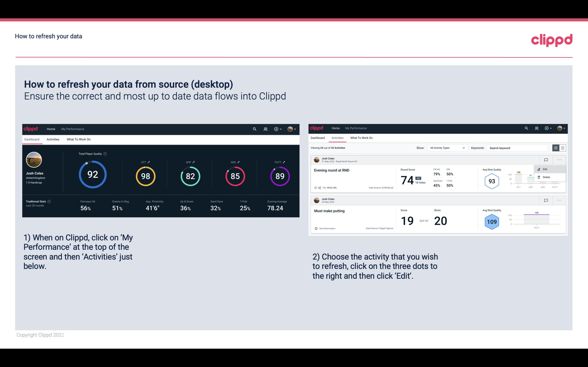The height and width of the screenshot is (367, 588).
Task: Click the search icon in top navigation
Action: [254, 129]
